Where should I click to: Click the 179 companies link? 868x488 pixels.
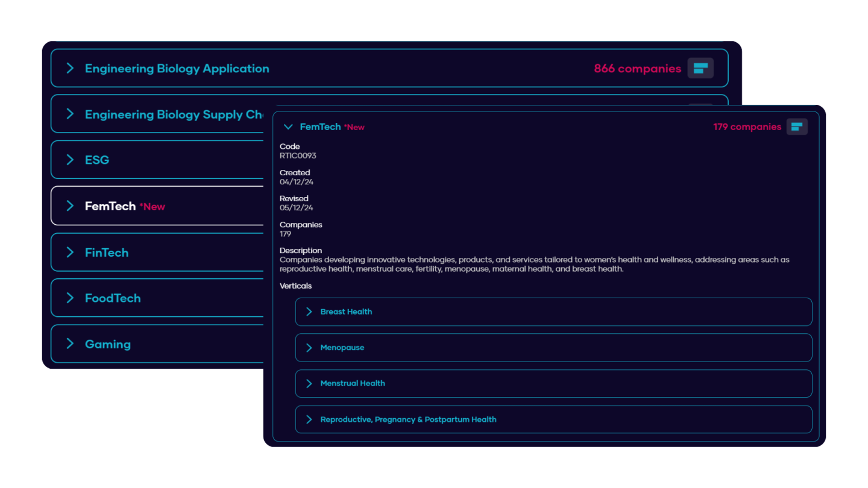(747, 127)
